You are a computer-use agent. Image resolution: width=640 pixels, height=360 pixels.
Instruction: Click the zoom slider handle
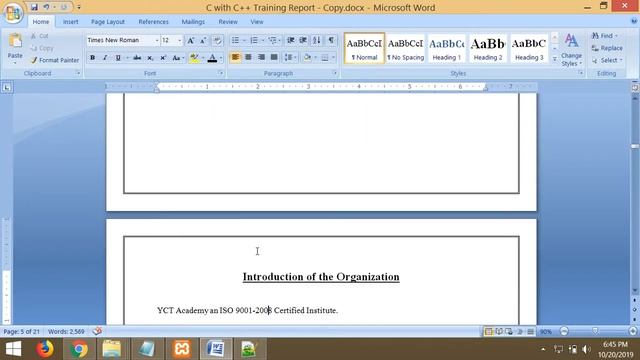point(595,331)
